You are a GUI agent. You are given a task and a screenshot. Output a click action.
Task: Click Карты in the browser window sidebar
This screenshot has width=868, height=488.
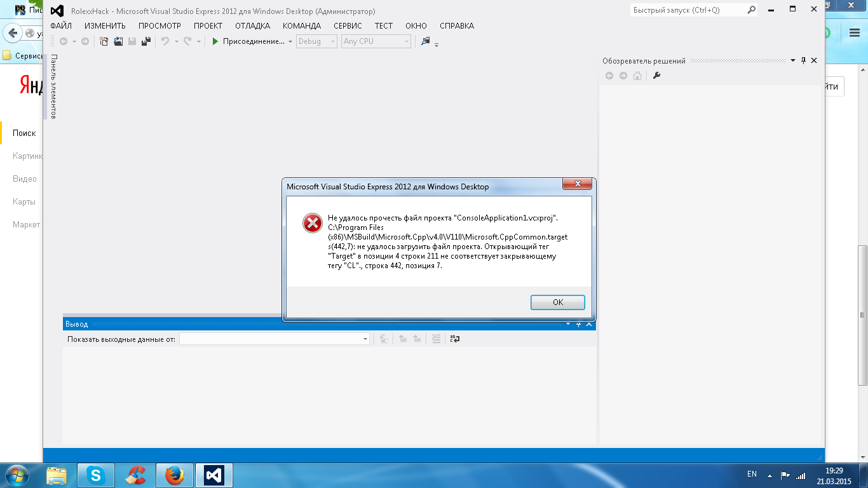[24, 201]
